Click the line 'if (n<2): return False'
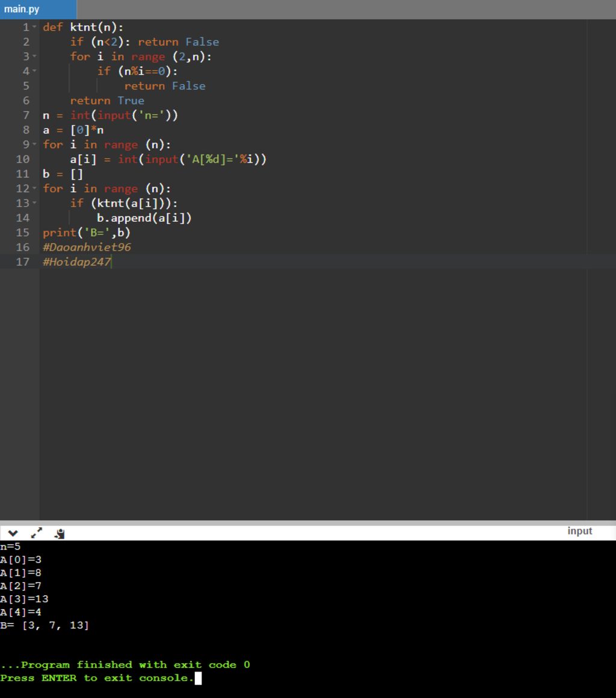This screenshot has height=698, width=616. [x=144, y=42]
